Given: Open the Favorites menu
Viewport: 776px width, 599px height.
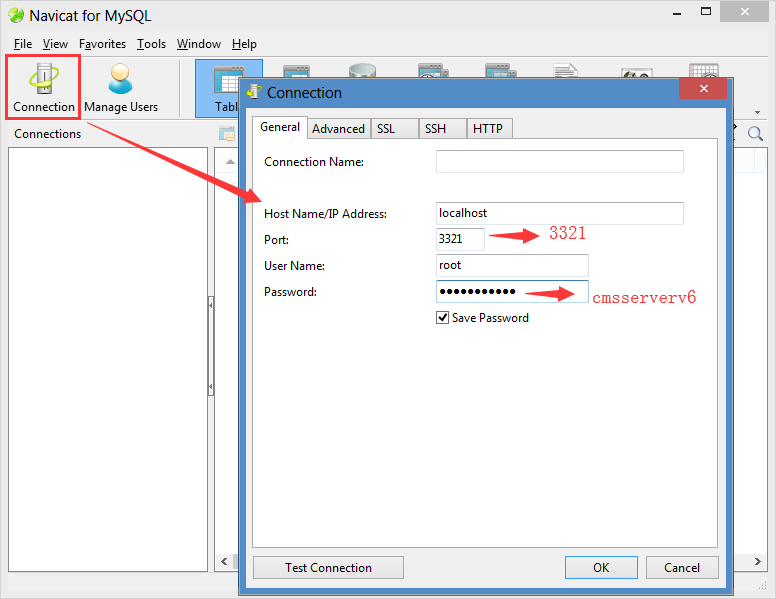Looking at the screenshot, I should coord(102,44).
